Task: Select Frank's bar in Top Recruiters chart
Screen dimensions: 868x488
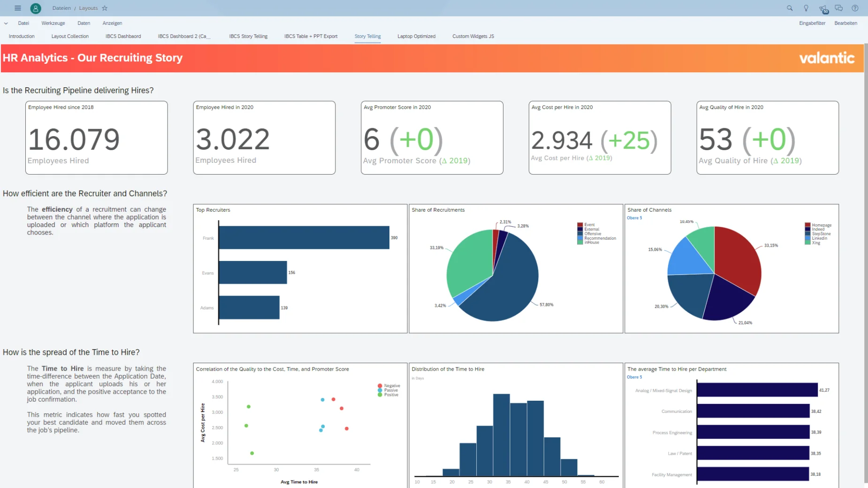Action: [x=304, y=237]
